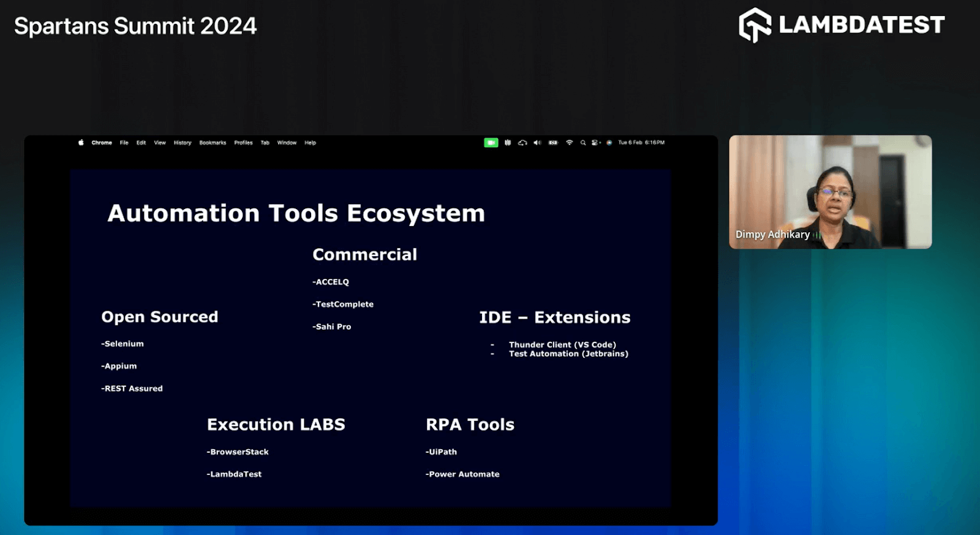Image resolution: width=980 pixels, height=535 pixels.
Task: Open the Profiles menu
Action: [243, 143]
